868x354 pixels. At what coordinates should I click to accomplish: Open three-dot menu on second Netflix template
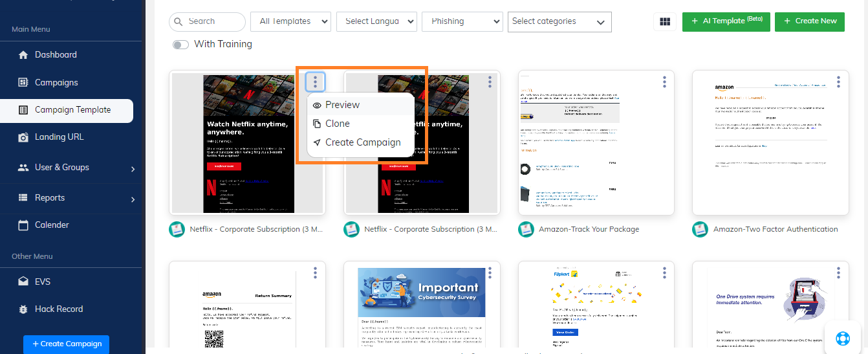click(x=490, y=82)
